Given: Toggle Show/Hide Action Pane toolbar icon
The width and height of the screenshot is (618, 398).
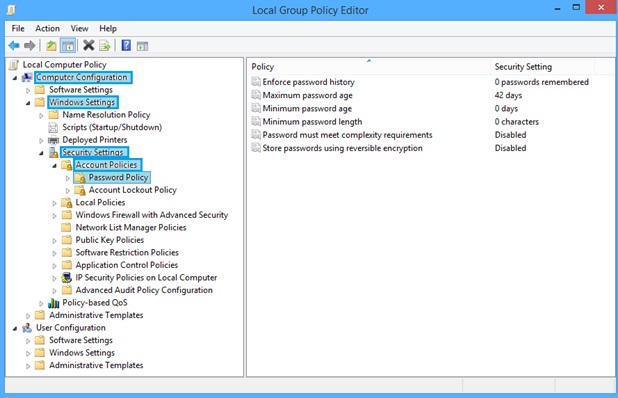Looking at the screenshot, I should (x=142, y=46).
